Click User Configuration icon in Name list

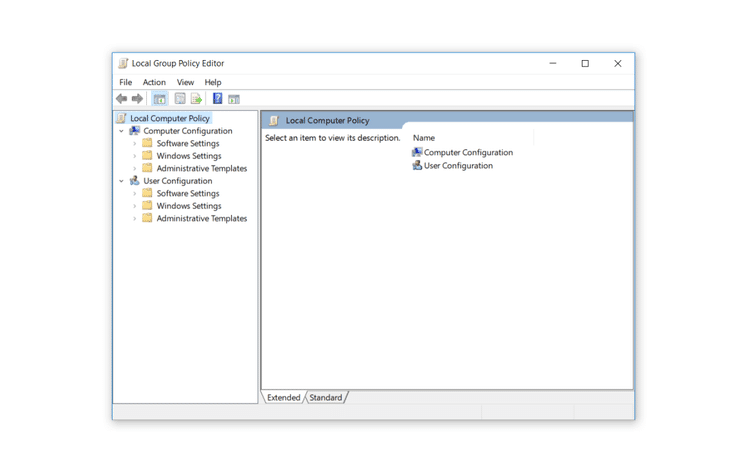[417, 165]
